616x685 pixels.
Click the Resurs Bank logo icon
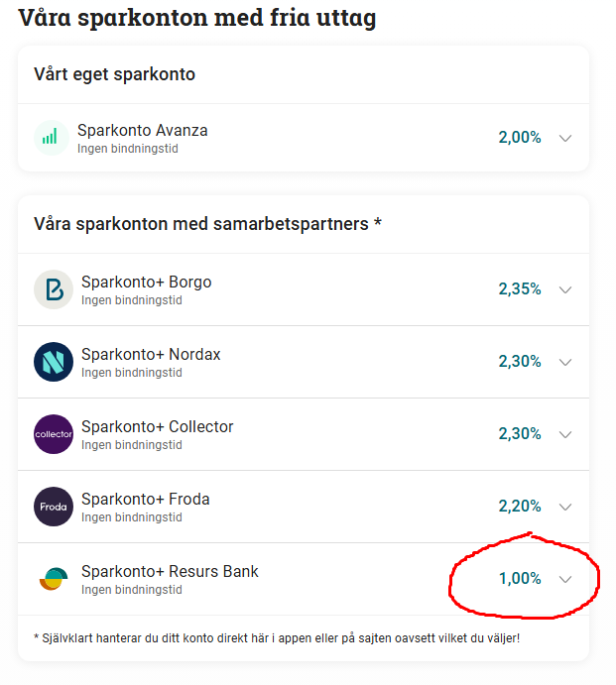[x=54, y=579]
